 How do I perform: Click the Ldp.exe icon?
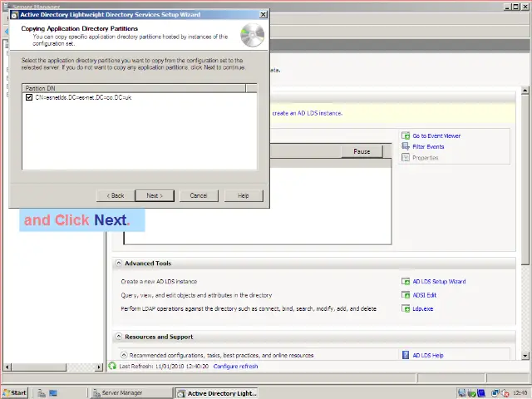point(406,308)
